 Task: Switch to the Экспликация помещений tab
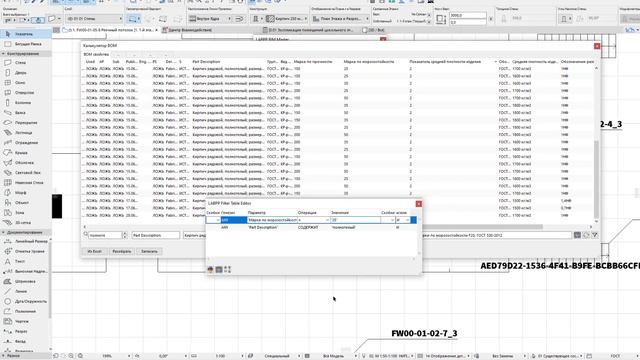(310, 30)
